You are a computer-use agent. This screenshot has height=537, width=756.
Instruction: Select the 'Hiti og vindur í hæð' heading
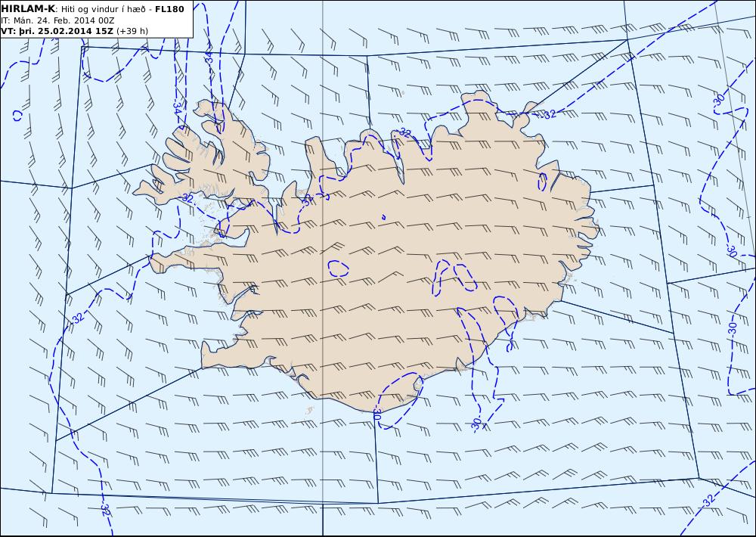click(x=102, y=9)
